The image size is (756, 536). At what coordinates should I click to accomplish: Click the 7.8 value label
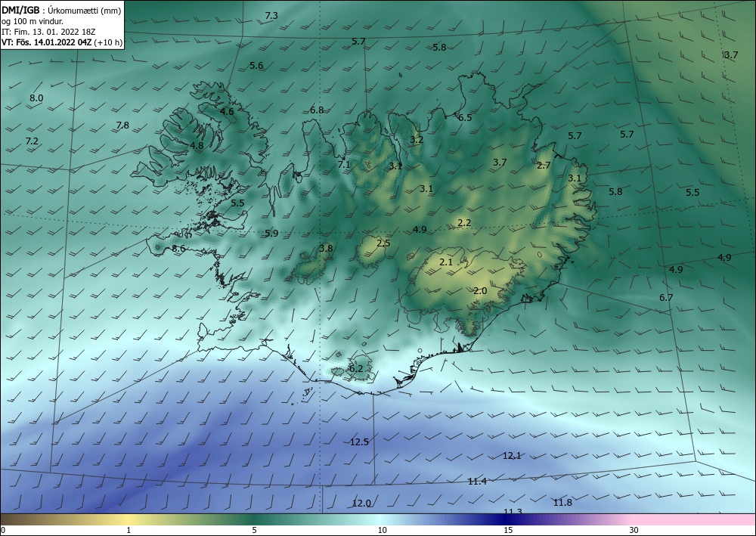[122, 125]
